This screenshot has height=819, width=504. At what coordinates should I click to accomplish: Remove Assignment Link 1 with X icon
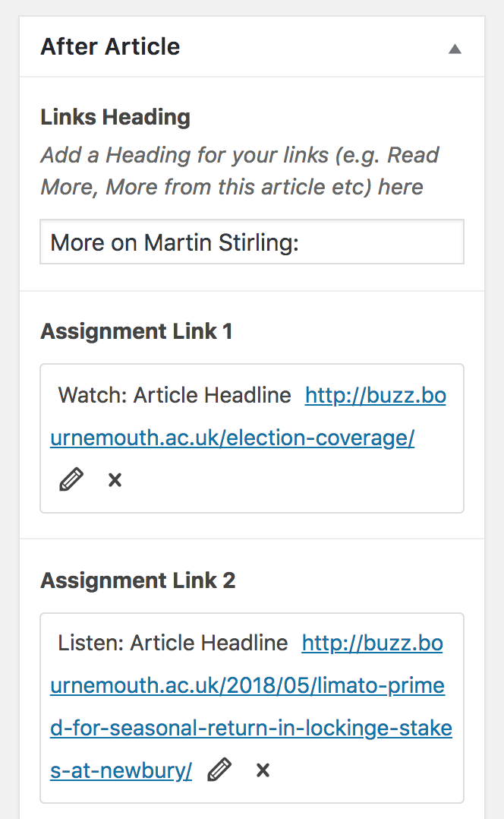click(115, 480)
